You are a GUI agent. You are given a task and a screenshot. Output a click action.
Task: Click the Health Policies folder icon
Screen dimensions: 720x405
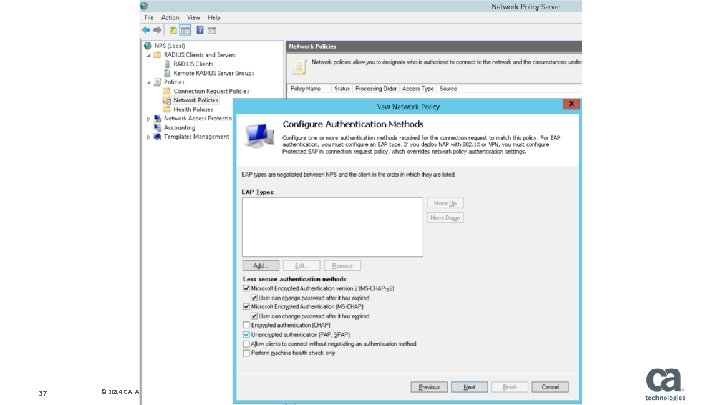click(x=167, y=109)
